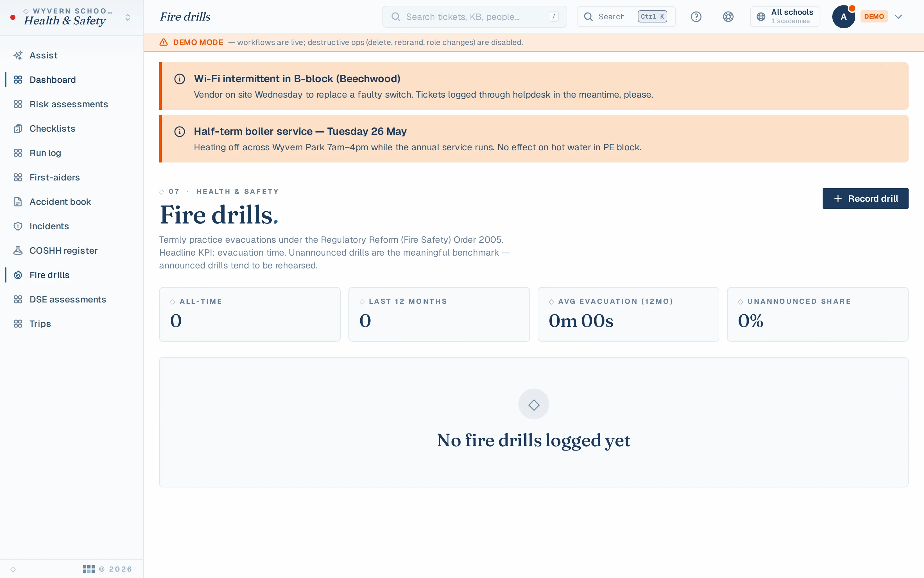Click the Run log sidebar icon
Screen dimensions: 924x578
tap(18, 153)
